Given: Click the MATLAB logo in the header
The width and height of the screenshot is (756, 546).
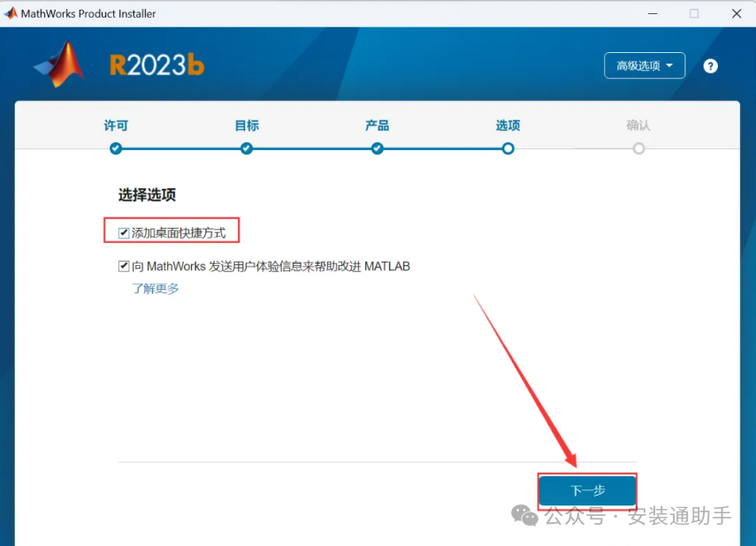Looking at the screenshot, I should coord(59,64).
